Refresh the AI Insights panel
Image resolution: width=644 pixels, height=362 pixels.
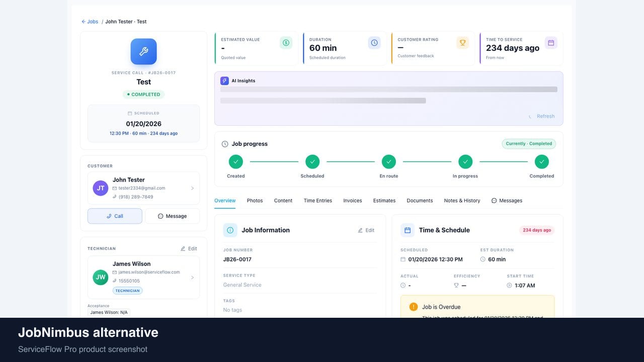(541, 116)
